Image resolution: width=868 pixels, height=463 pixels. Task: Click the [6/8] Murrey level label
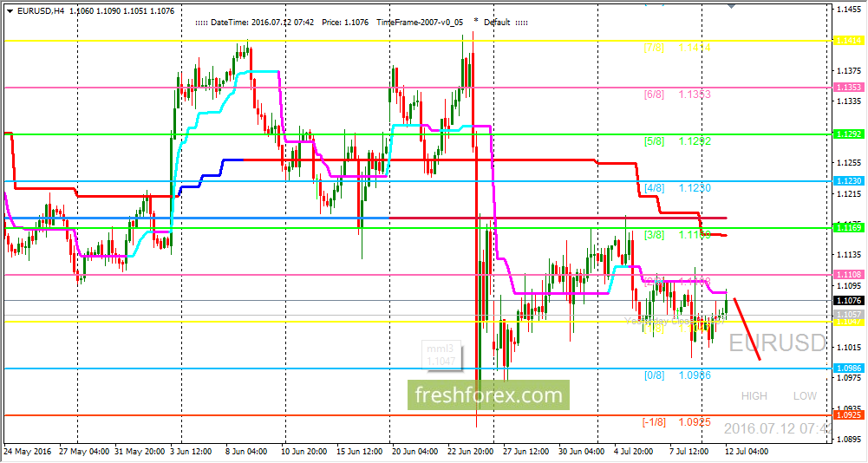pos(654,95)
